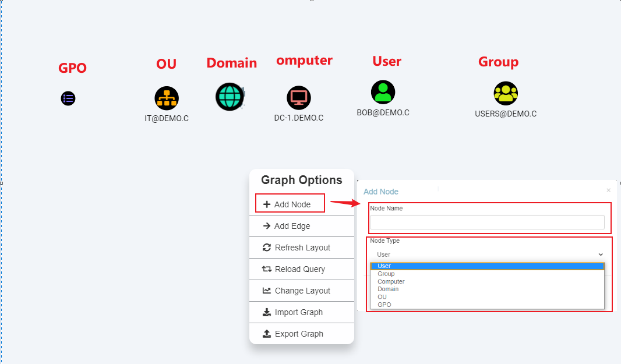Click the download icon beside Import Graph
The image size is (621, 364).
pos(266,312)
